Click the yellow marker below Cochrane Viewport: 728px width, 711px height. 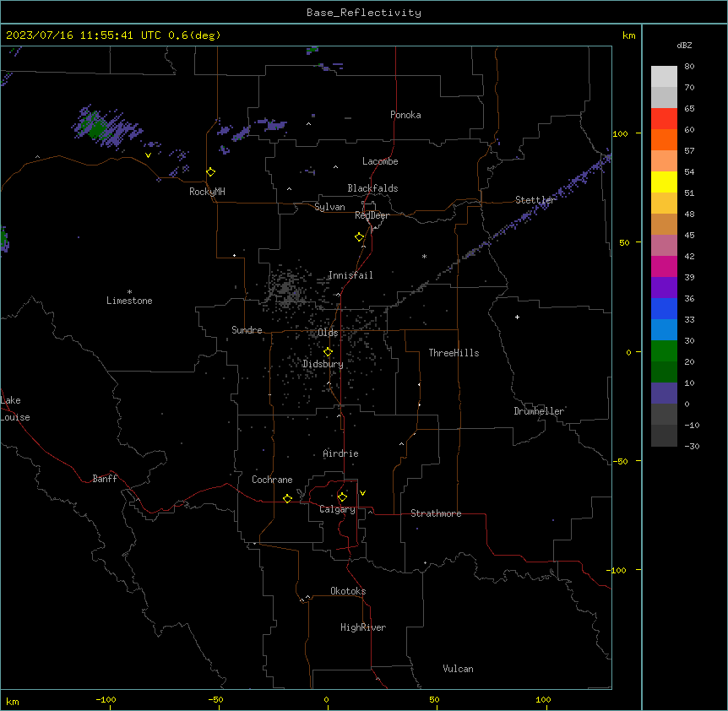pyautogui.click(x=287, y=498)
